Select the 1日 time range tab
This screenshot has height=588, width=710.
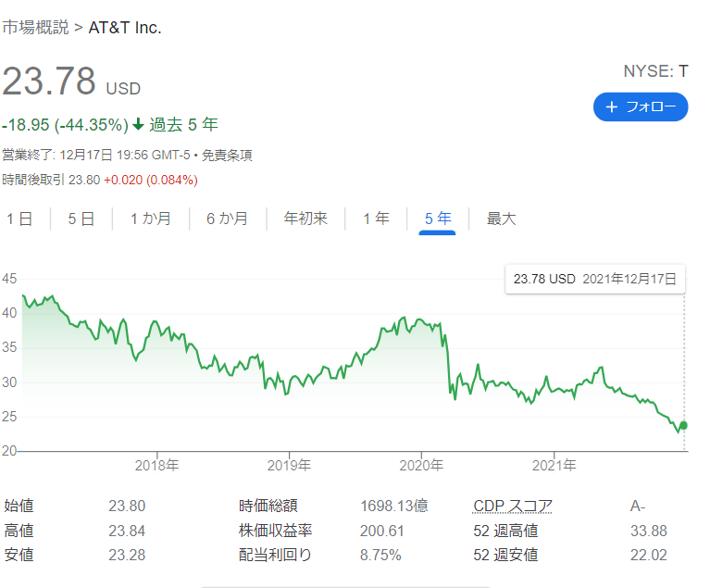[19, 219]
